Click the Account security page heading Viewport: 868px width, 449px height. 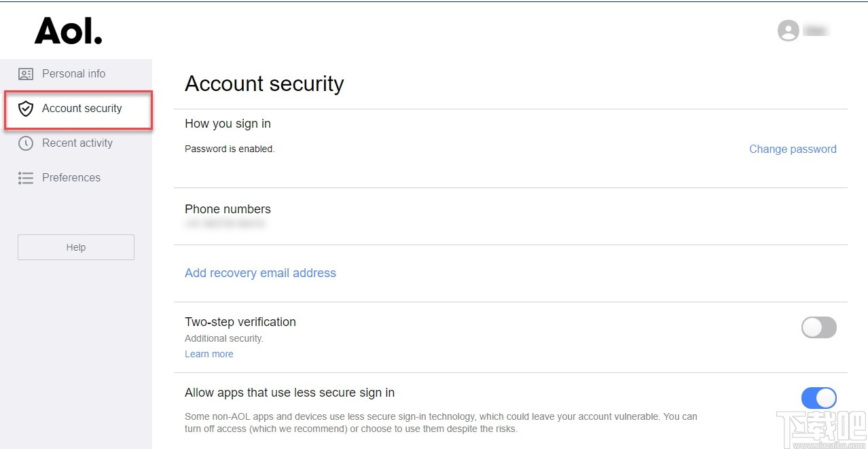pyautogui.click(x=264, y=84)
